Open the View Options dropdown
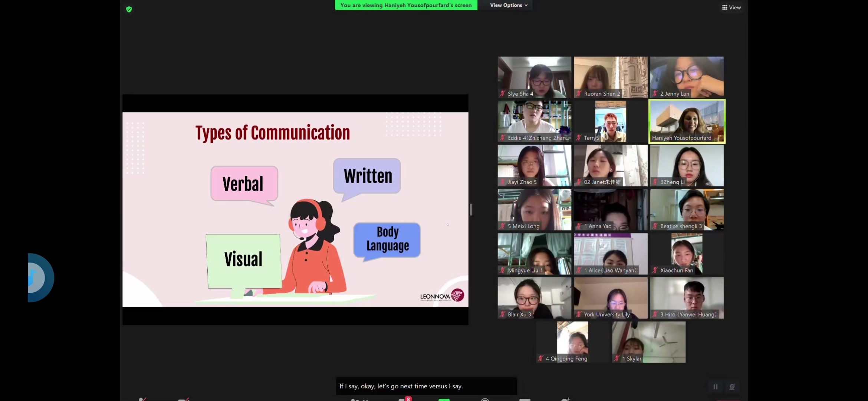Image resolution: width=868 pixels, height=401 pixels. tap(508, 5)
